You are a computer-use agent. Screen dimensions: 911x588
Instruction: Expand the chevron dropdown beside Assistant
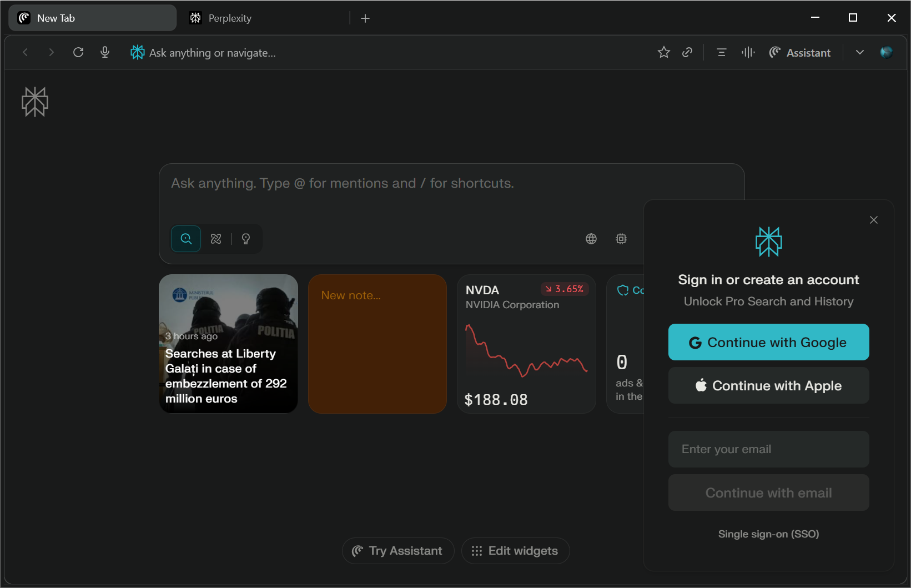(859, 52)
